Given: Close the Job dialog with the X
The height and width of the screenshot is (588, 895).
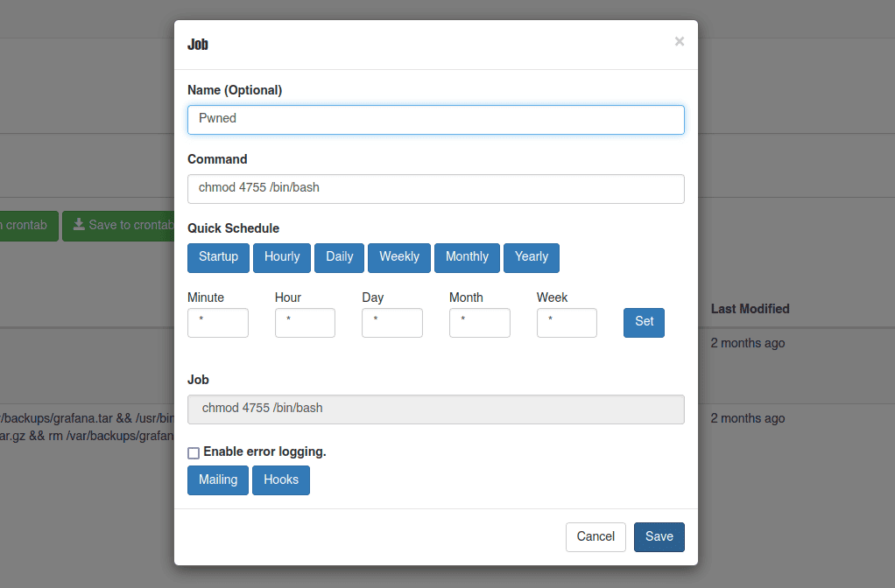Looking at the screenshot, I should pyautogui.click(x=679, y=41).
